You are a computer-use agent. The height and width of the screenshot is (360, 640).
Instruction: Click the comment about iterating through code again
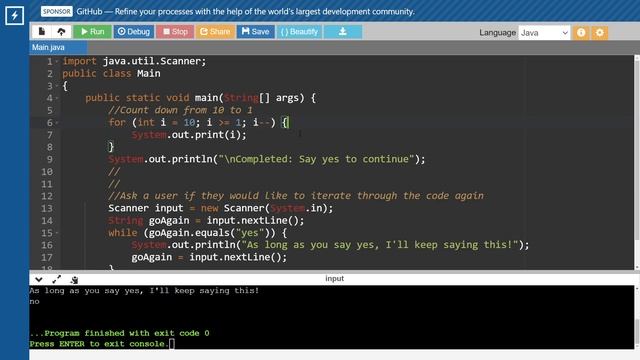coord(296,196)
